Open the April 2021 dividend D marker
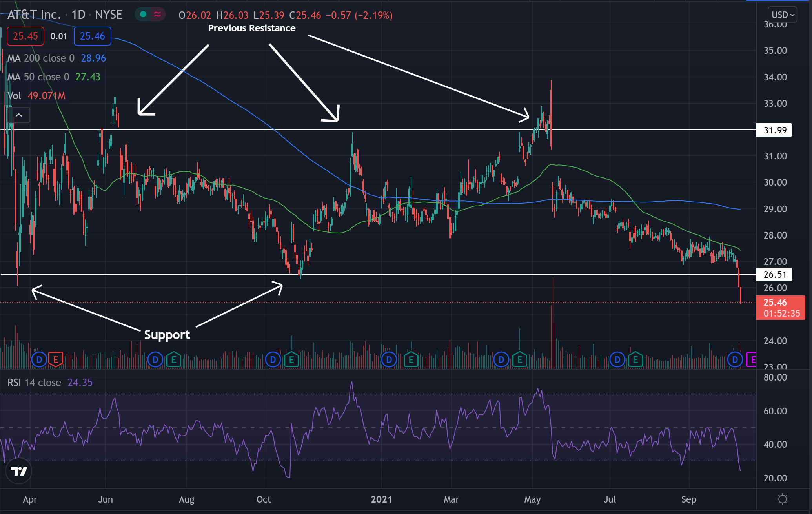 click(501, 359)
